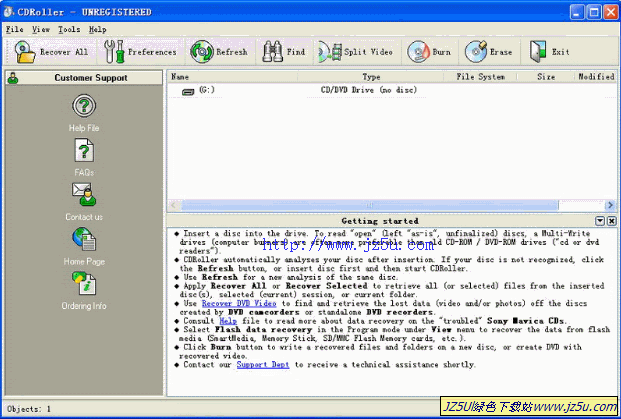Minimize the CDRoller window
The height and width of the screenshot is (419, 621).
click(x=577, y=12)
